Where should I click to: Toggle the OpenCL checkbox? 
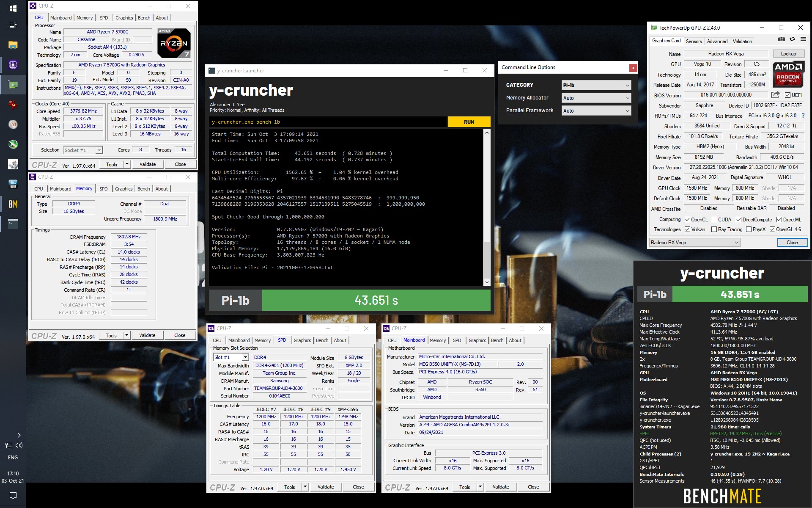click(x=687, y=220)
